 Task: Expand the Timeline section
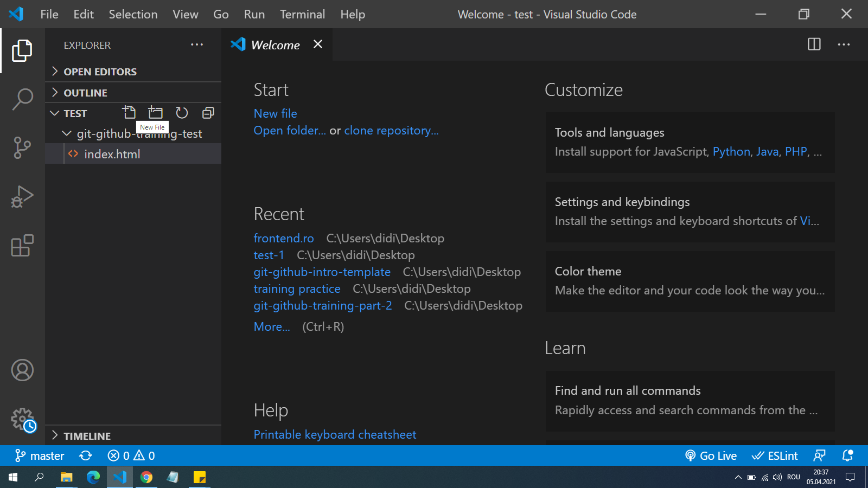click(87, 436)
